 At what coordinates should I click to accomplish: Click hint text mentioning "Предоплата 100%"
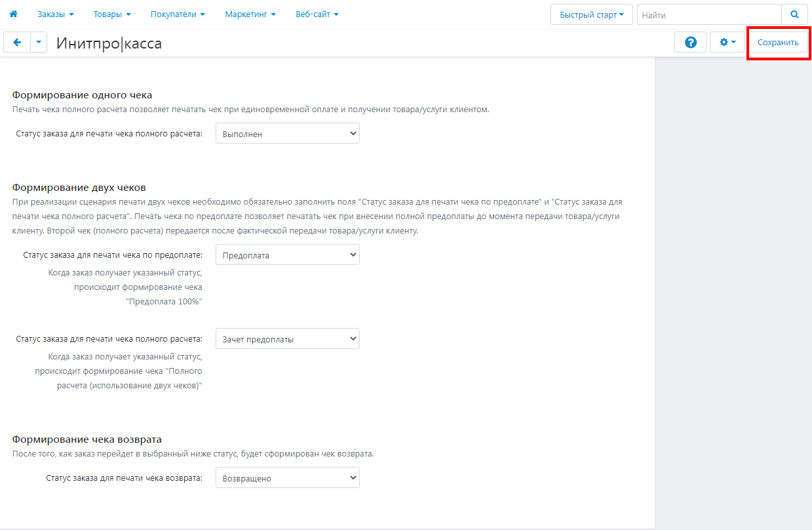125,287
